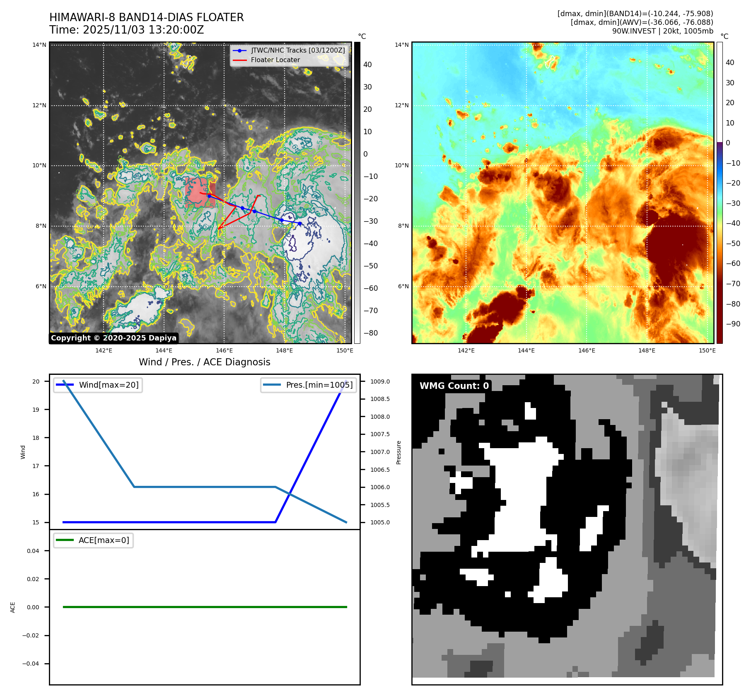Viewport: 751px width, 700px height.
Task: Click the Time 2025/11/03 13:20:00Z text
Action: click(x=126, y=30)
